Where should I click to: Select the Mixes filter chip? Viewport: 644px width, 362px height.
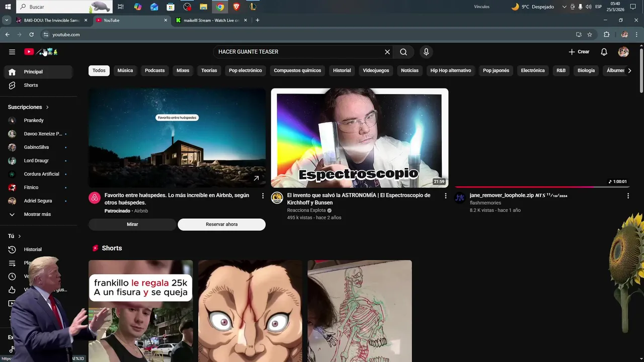click(183, 70)
